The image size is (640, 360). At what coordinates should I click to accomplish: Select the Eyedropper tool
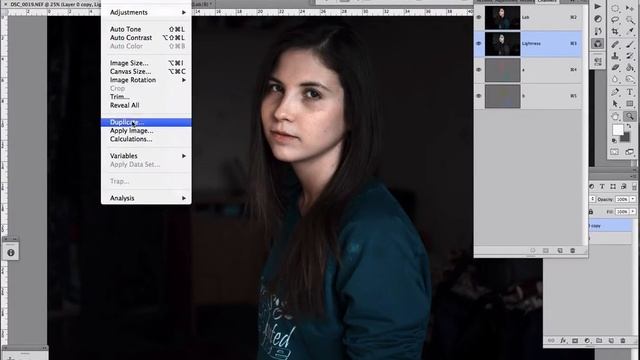[630, 31]
